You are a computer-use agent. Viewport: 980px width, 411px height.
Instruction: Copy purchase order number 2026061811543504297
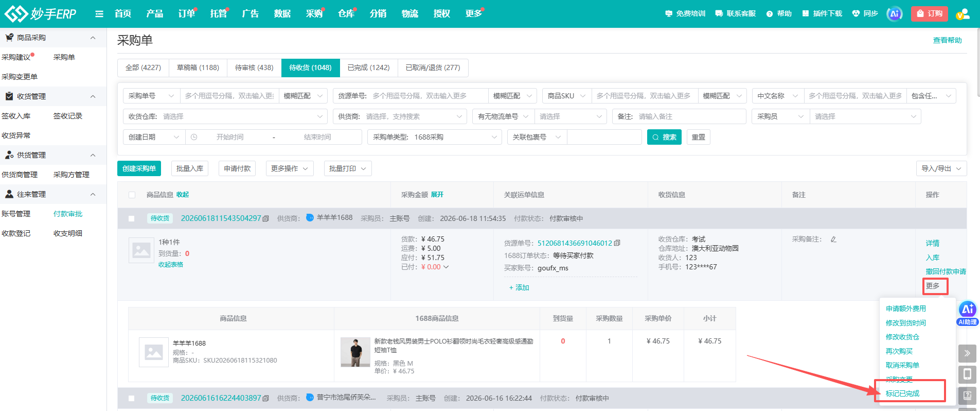click(x=265, y=219)
